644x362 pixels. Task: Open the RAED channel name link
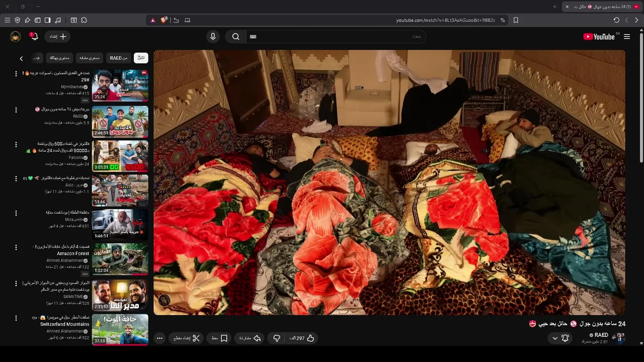(x=601, y=335)
